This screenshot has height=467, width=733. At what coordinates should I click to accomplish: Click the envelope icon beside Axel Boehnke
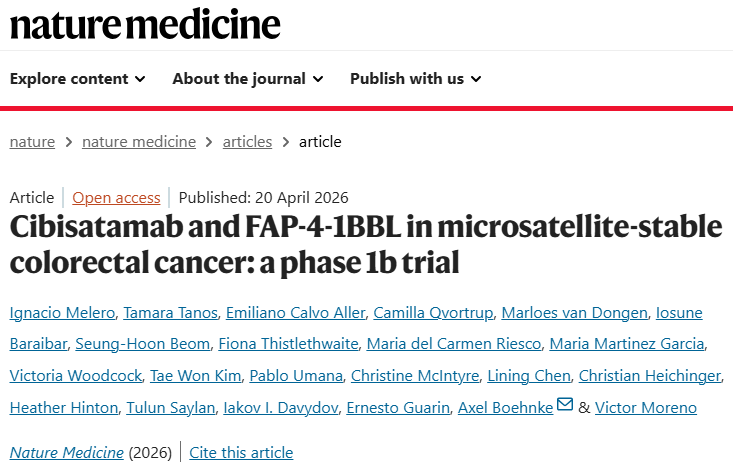click(x=564, y=406)
